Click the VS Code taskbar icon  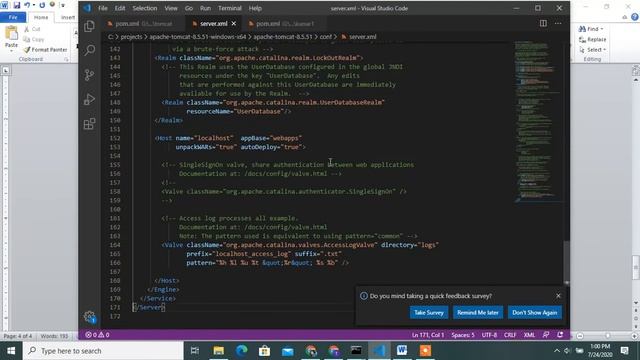coord(379,351)
